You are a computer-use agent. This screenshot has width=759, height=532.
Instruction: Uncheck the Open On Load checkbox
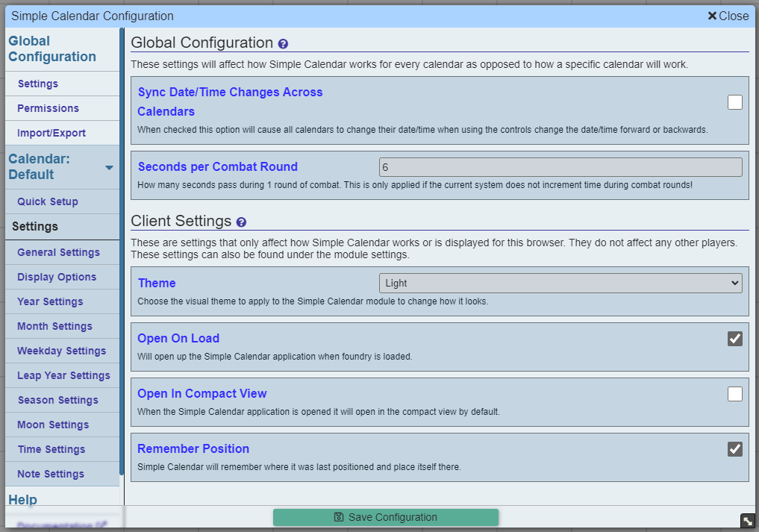(x=735, y=338)
